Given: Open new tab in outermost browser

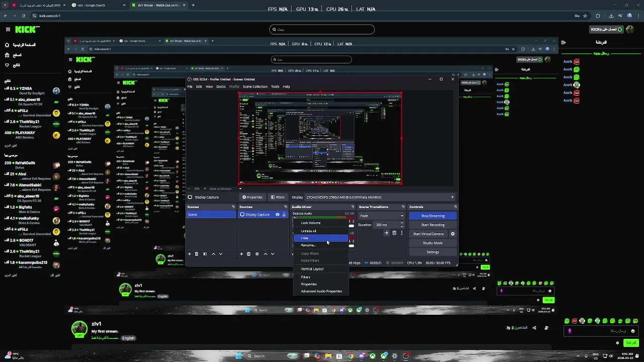Looking at the screenshot, I should 193,5.
